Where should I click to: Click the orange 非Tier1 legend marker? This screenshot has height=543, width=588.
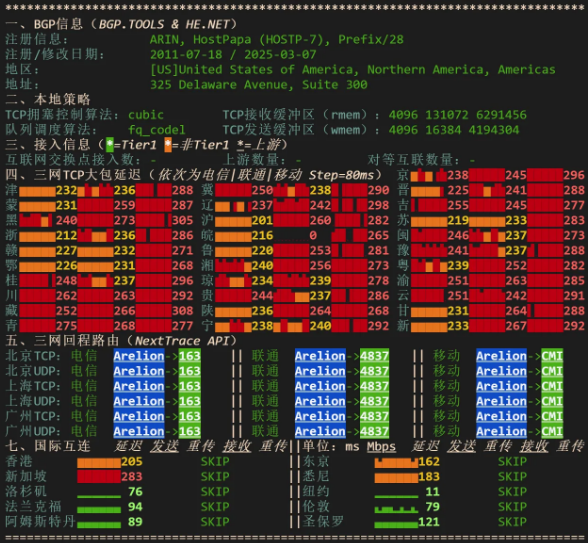point(168,145)
